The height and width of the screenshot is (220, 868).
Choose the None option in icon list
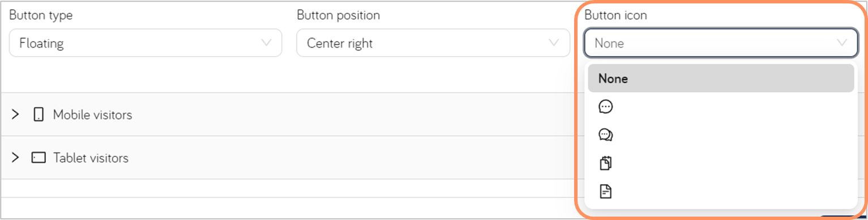click(x=721, y=78)
